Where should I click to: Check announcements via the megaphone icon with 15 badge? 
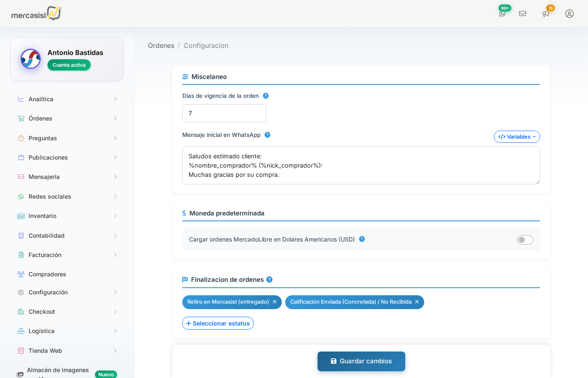click(x=546, y=13)
